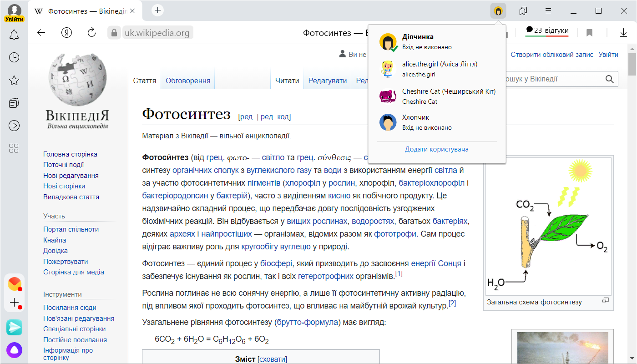Open messenger paper plane icon
The image size is (637, 364).
(x=14, y=327)
